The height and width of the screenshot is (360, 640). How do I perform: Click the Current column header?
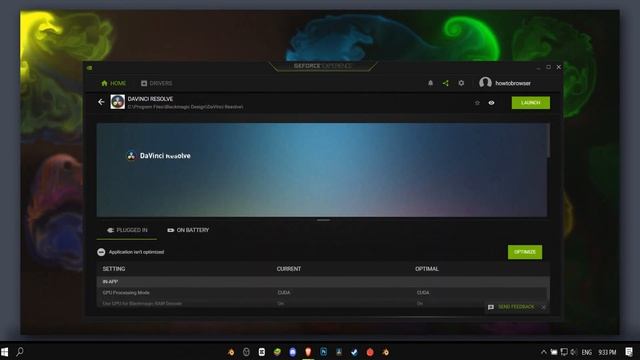289,269
